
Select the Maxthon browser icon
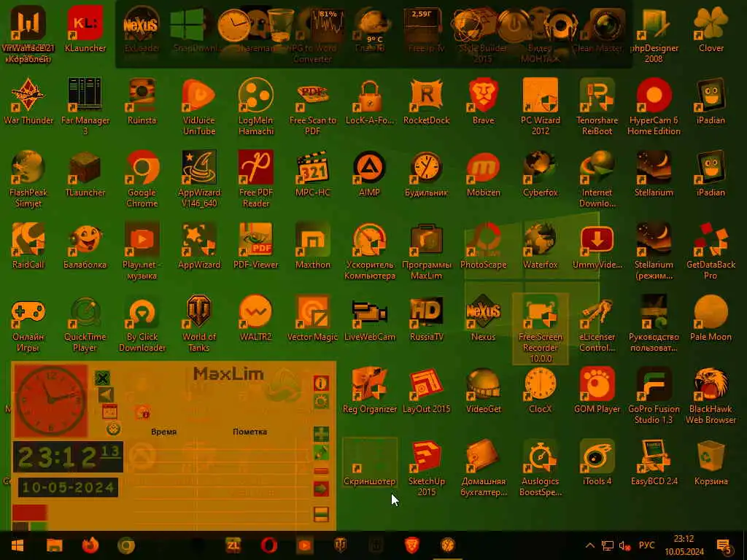pos(312,246)
